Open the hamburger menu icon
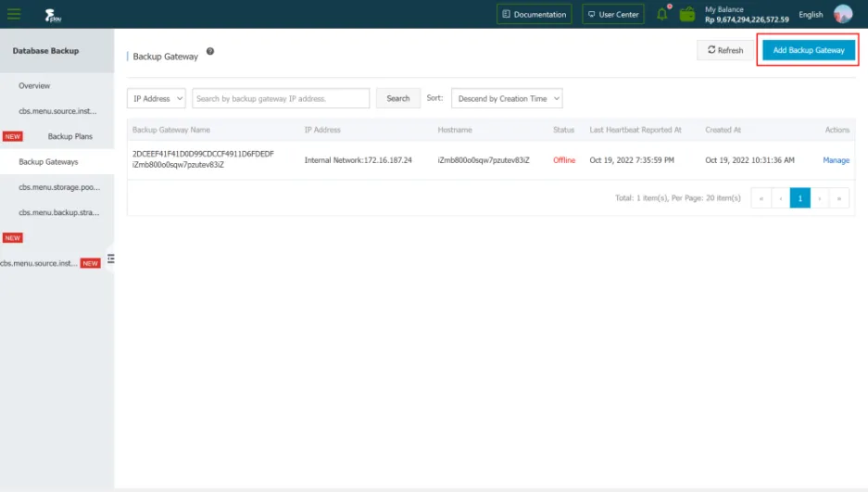 [x=14, y=15]
